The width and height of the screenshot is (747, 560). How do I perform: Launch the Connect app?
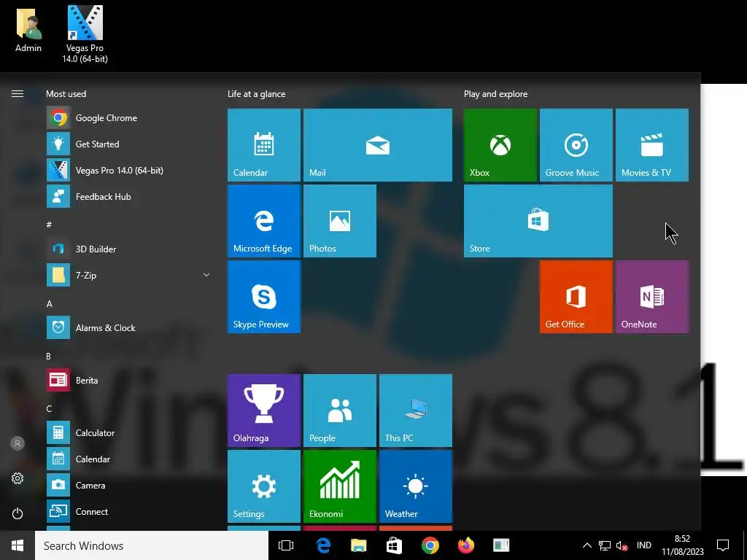tap(128, 511)
